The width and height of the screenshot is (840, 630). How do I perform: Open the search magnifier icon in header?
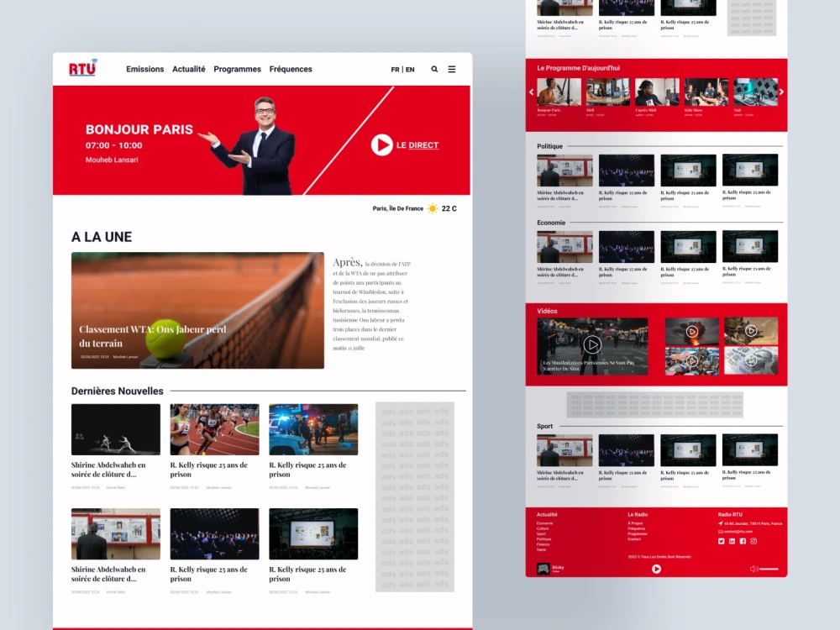pos(434,69)
